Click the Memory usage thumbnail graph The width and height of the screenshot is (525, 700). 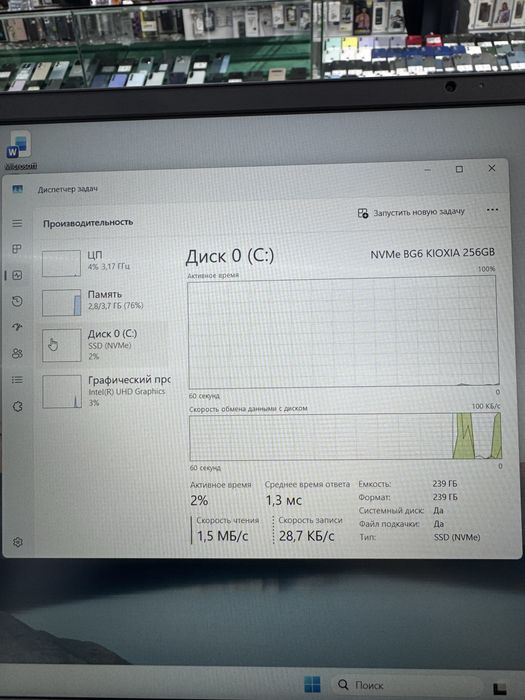click(62, 303)
